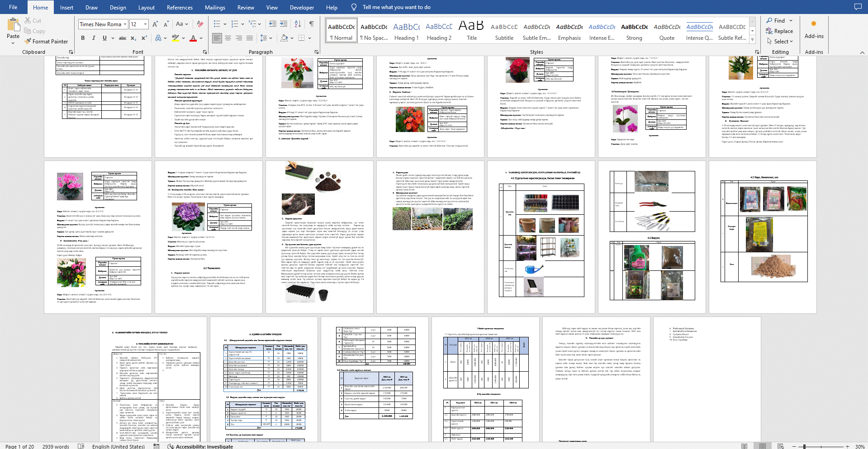Apply subscript formatting
868x449 pixels.
(134, 38)
